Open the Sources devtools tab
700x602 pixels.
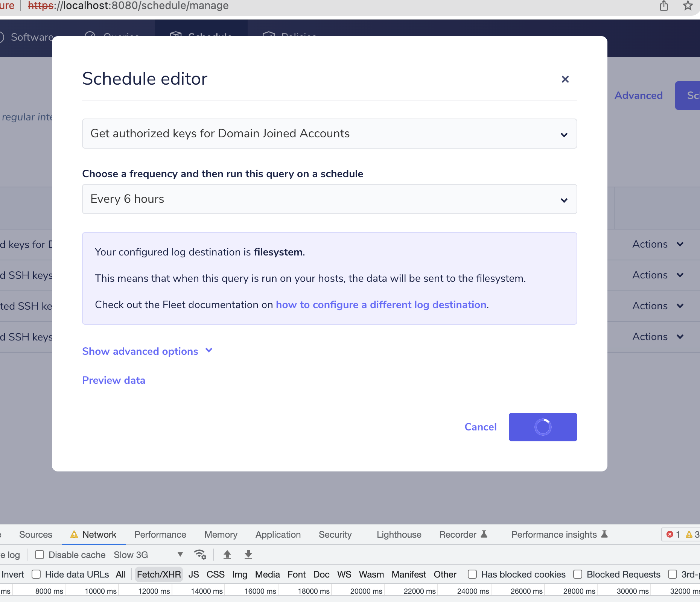click(x=36, y=535)
